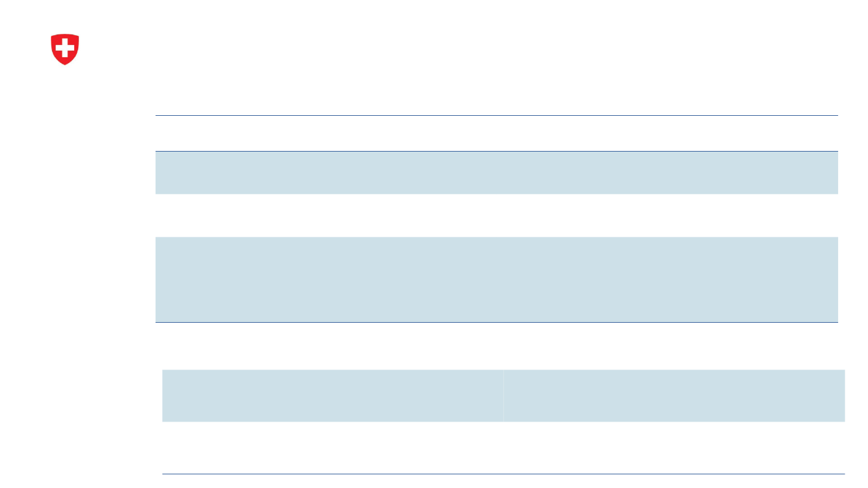Click right half of tall shaded row
The height and width of the screenshot is (488, 868).
point(667,279)
